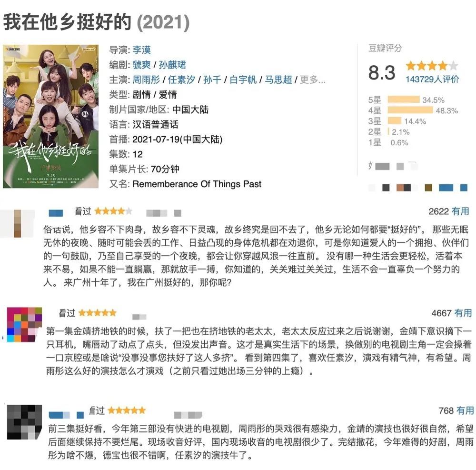Mark third review useful (768 有用)

pos(465,410)
